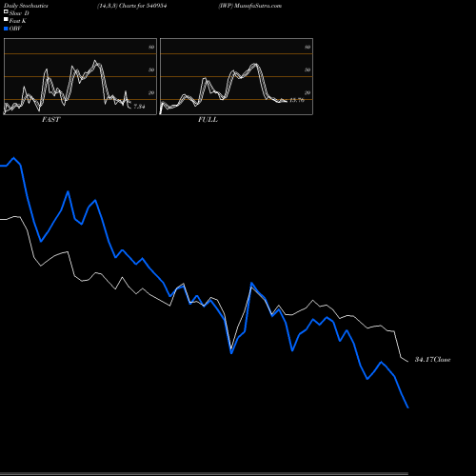The width and height of the screenshot is (476, 476).
Task: Click the '(14,3,3) Charts for 540954' heading
Action: [132, 6]
